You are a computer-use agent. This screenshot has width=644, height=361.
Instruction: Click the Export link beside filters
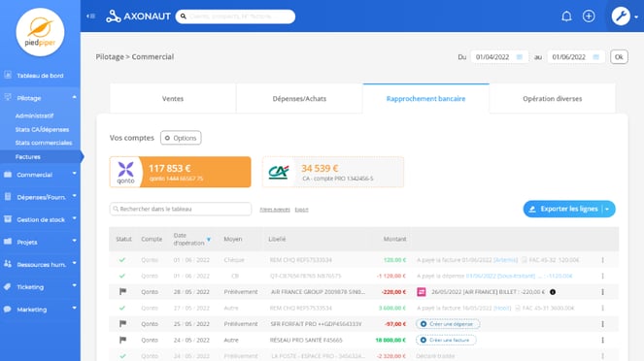pyautogui.click(x=301, y=210)
